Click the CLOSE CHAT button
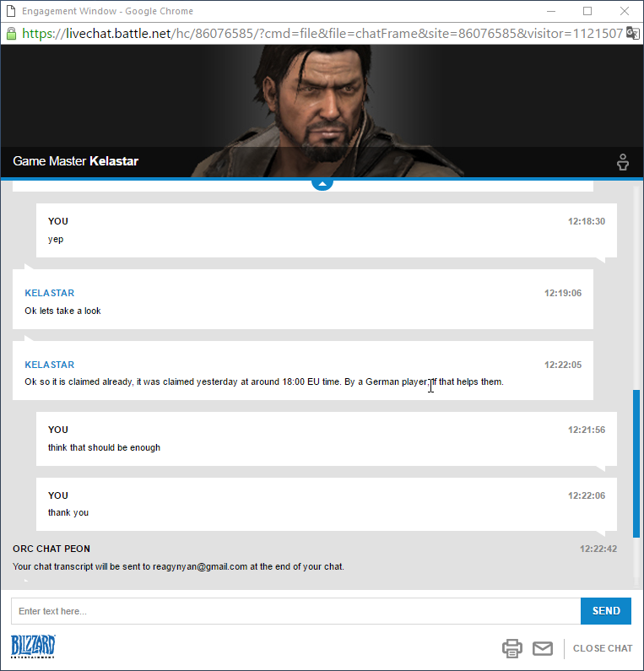 click(603, 648)
